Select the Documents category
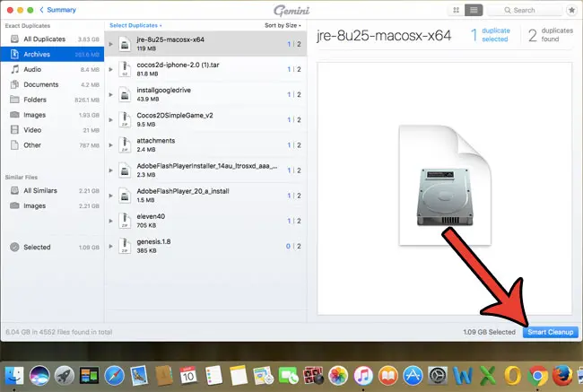This screenshot has height=392, width=583. click(52, 85)
